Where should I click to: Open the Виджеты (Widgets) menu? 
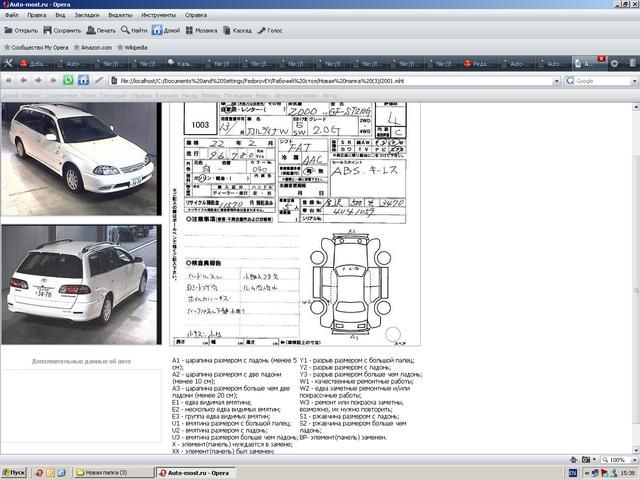pyautogui.click(x=120, y=16)
